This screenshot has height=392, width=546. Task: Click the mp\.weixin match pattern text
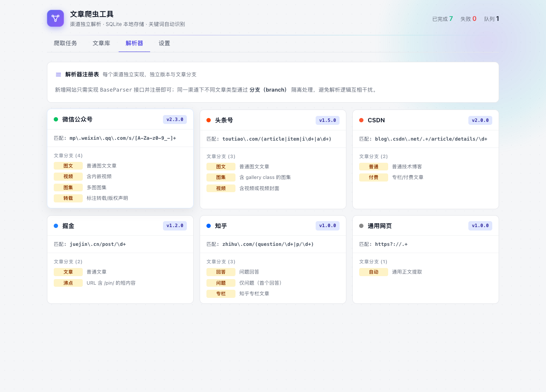(123, 138)
